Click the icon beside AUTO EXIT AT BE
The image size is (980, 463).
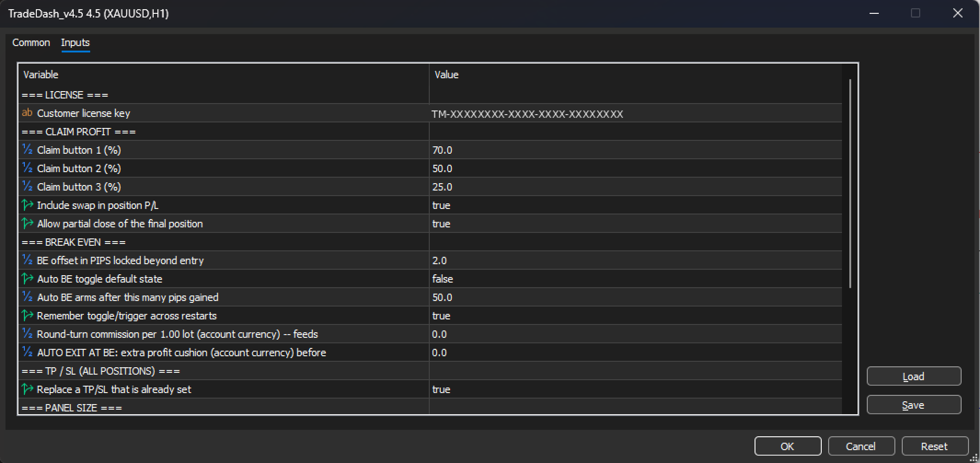(27, 352)
